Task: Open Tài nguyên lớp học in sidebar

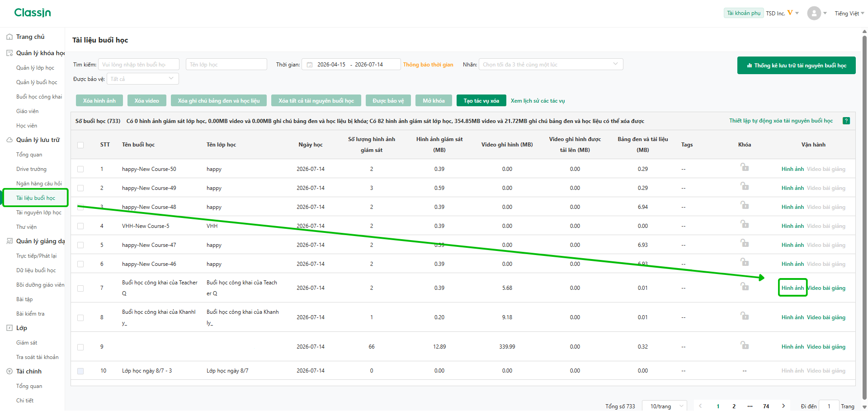Action: (x=39, y=213)
